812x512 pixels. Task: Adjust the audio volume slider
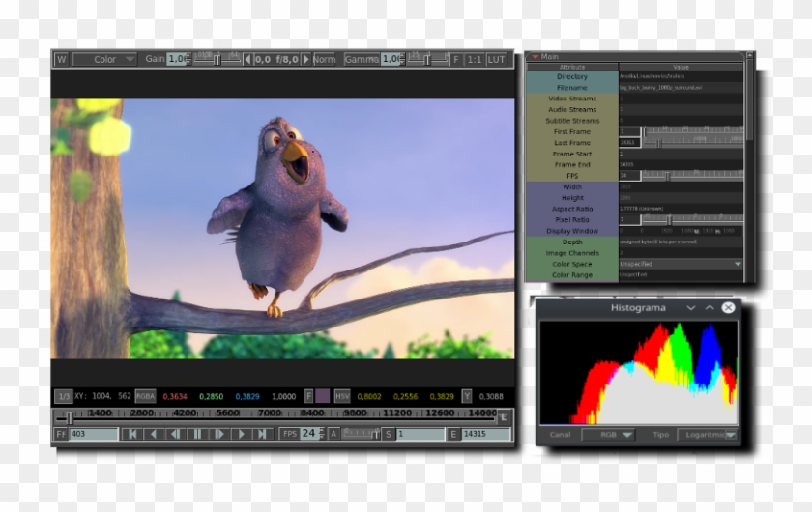[362, 434]
